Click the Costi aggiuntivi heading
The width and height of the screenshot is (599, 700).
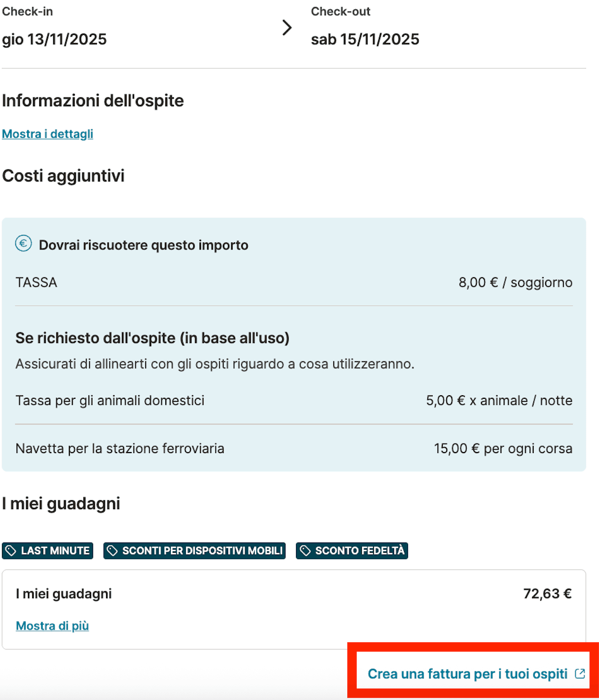63,176
